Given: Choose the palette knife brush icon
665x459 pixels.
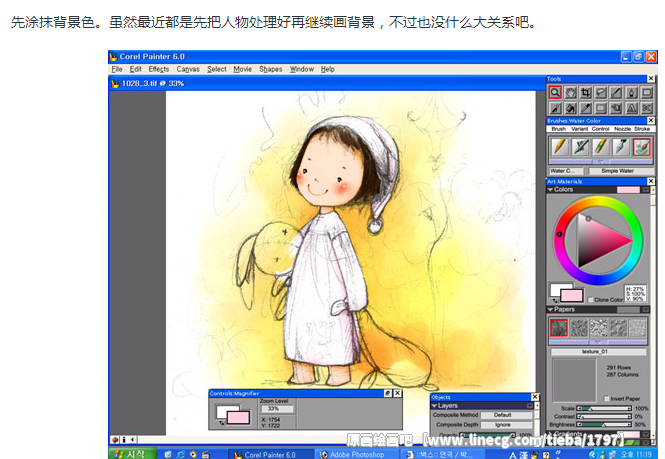Looking at the screenshot, I should [x=621, y=147].
